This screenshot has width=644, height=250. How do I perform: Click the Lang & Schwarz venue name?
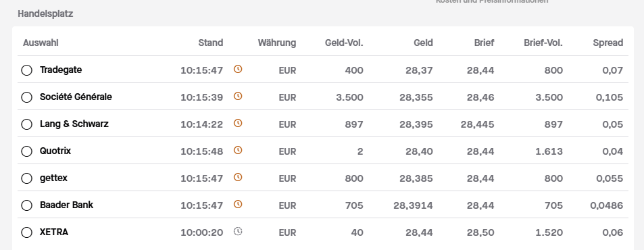click(x=74, y=124)
